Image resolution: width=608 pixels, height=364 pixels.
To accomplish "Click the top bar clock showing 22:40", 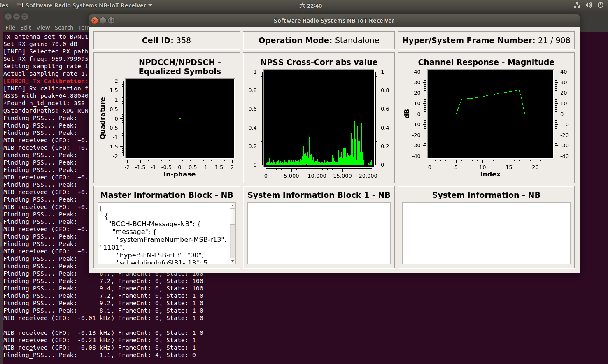I will click(x=311, y=6).
